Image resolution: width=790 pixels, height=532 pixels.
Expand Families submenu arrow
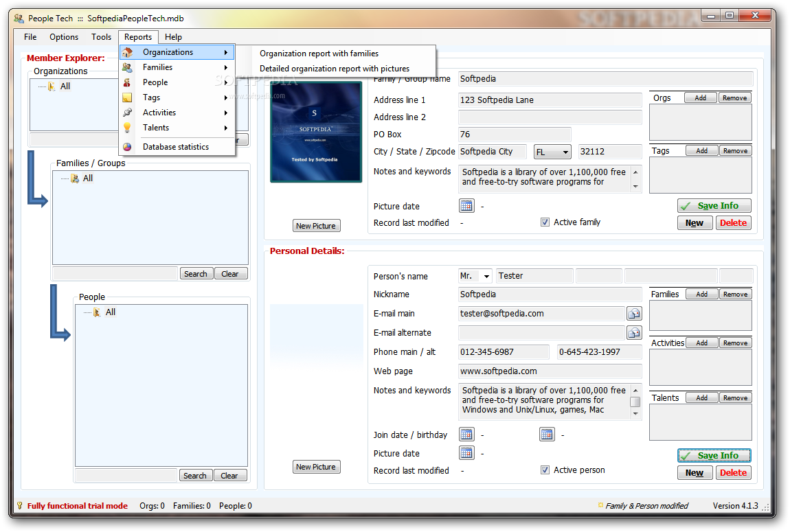[x=226, y=67]
